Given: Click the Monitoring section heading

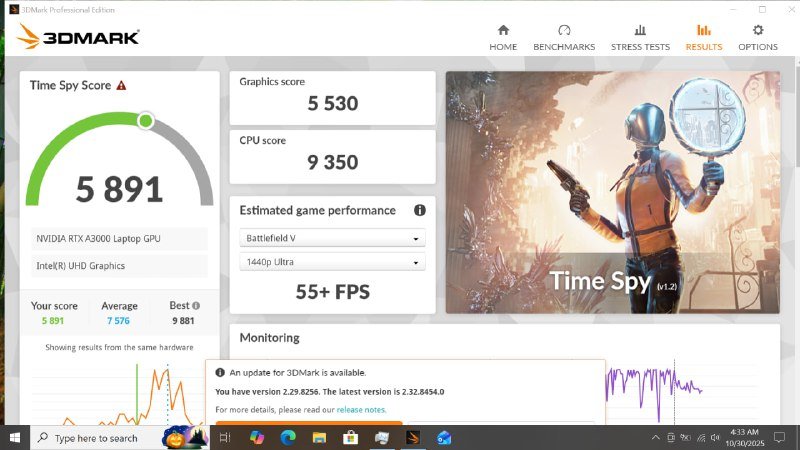Looking at the screenshot, I should click(269, 338).
